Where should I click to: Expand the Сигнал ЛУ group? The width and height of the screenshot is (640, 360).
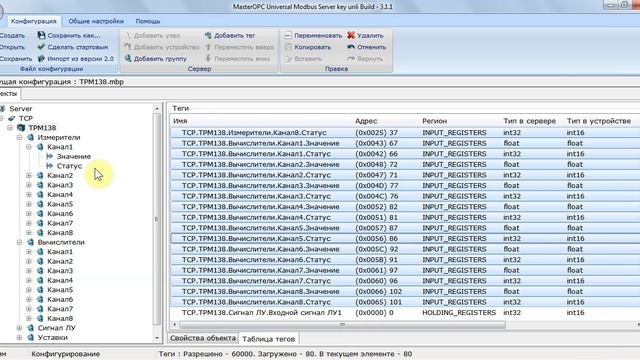20,328
